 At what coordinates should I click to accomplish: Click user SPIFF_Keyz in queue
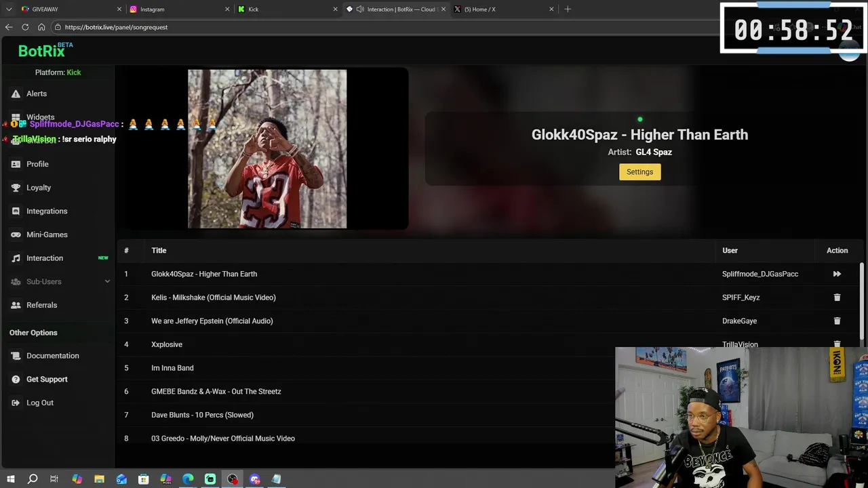(741, 298)
